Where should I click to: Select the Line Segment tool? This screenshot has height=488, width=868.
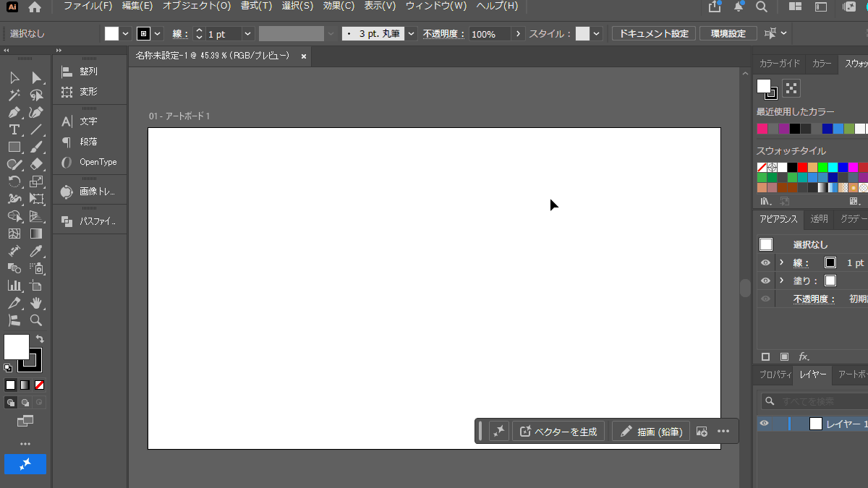[x=36, y=129]
